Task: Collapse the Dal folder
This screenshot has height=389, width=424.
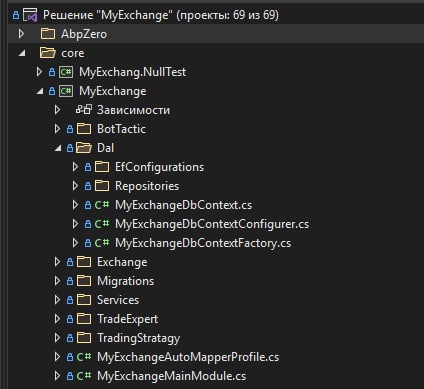Action: [58, 148]
